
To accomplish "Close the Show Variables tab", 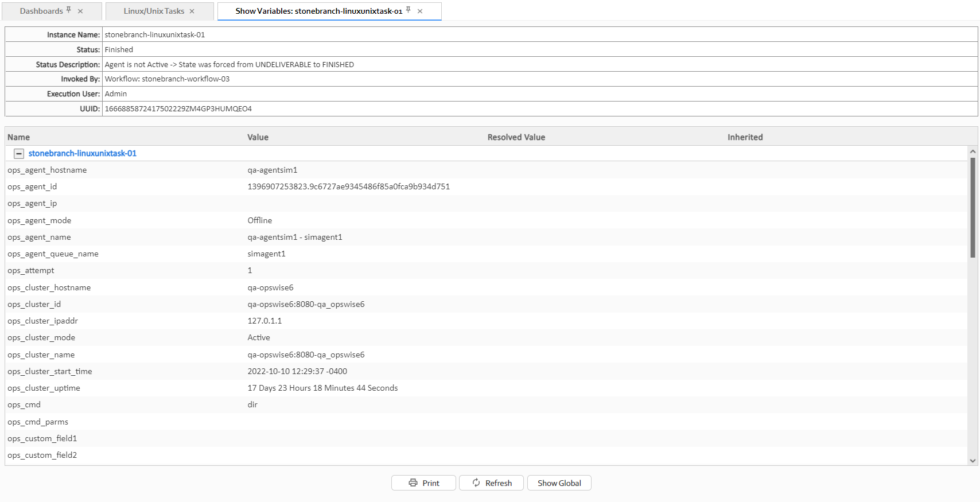I will click(x=420, y=11).
